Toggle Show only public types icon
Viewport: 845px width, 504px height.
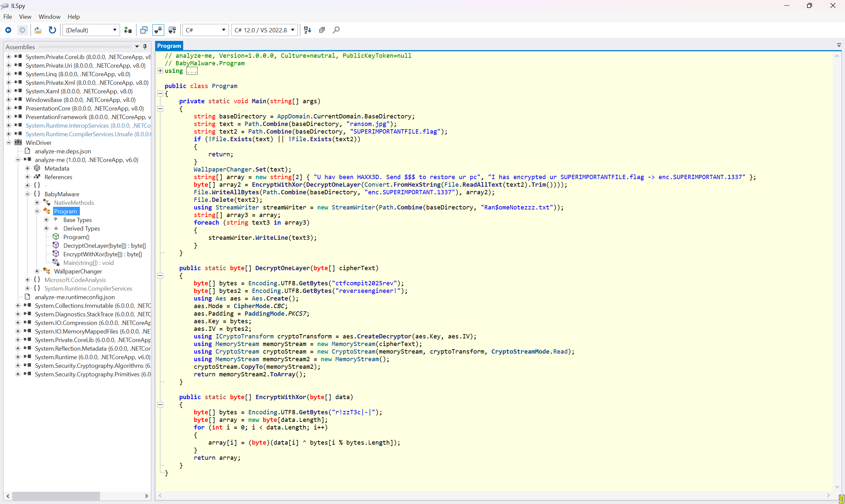158,30
